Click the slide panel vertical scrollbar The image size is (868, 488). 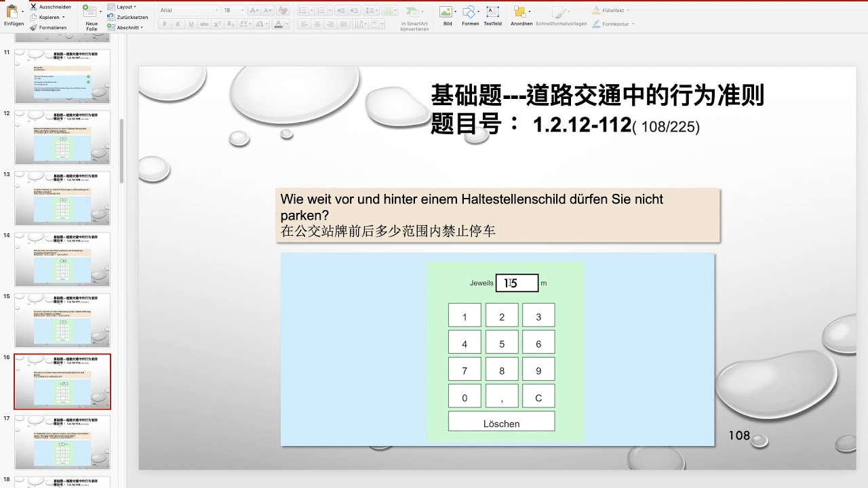[x=121, y=150]
